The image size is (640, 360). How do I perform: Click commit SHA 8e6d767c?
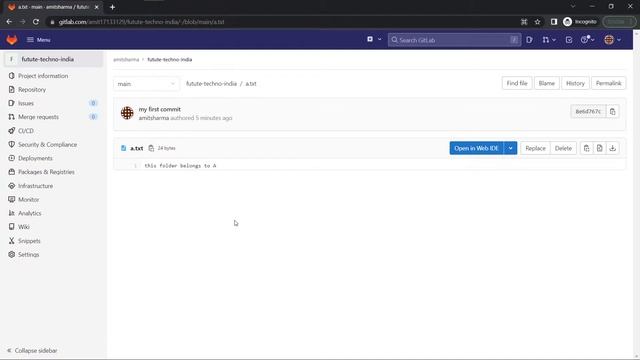pos(588,111)
